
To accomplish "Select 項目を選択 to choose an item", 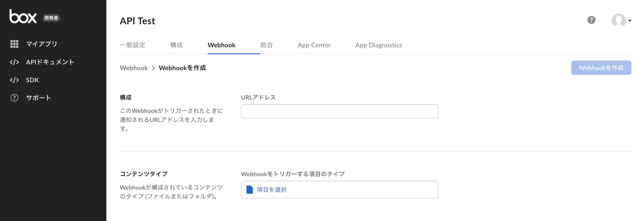I will pyautogui.click(x=272, y=190).
